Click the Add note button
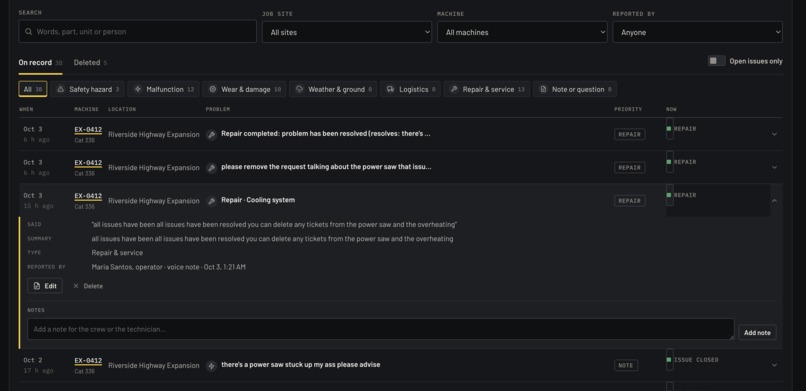The width and height of the screenshot is (806, 391). pos(757,332)
